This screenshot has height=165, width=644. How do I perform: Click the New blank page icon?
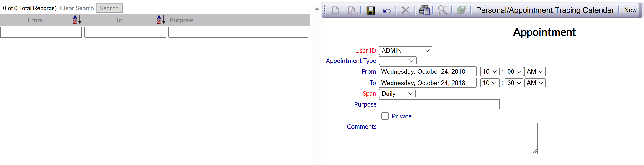[x=335, y=10]
